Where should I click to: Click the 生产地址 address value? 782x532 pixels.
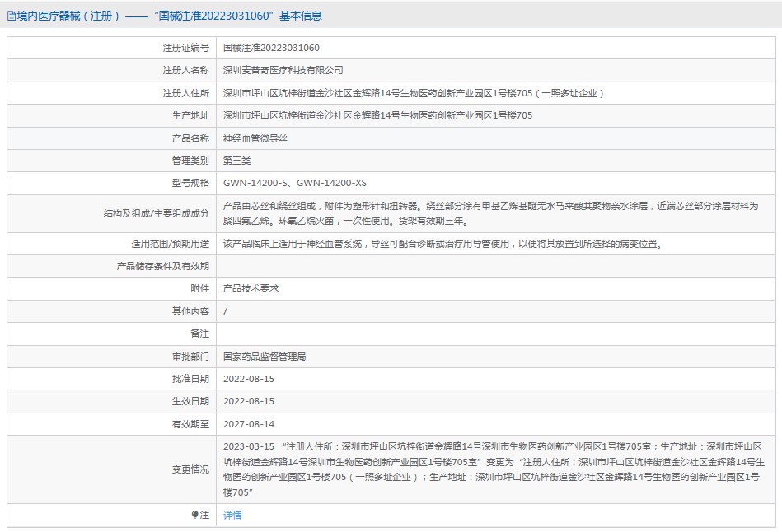tap(377, 115)
